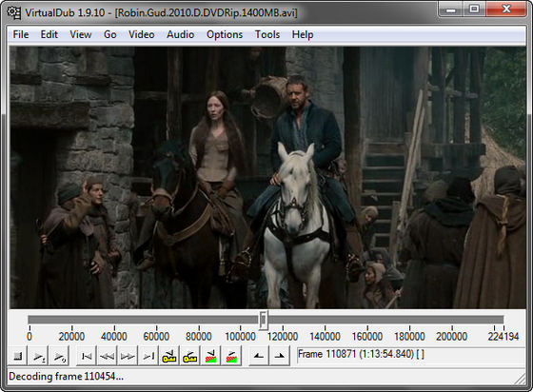Image resolution: width=533 pixels, height=392 pixels.
Task: Jump to end of video button
Action: click(x=148, y=356)
